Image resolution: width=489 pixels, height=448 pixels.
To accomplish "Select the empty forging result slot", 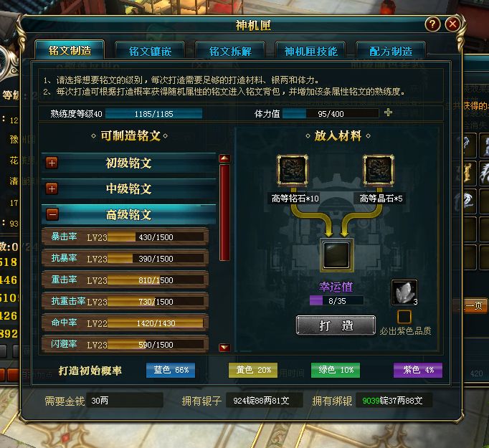I will pyautogui.click(x=336, y=255).
